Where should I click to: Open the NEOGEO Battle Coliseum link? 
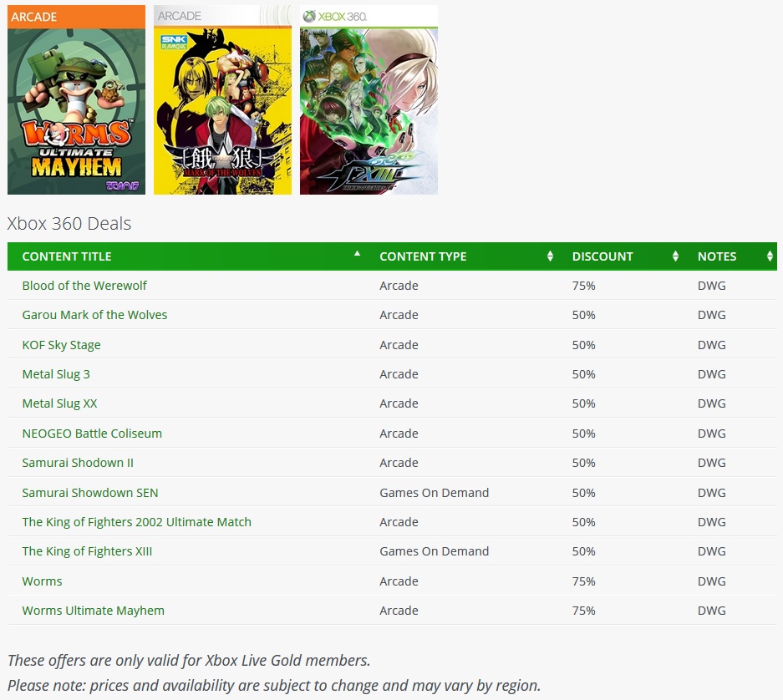click(x=92, y=434)
